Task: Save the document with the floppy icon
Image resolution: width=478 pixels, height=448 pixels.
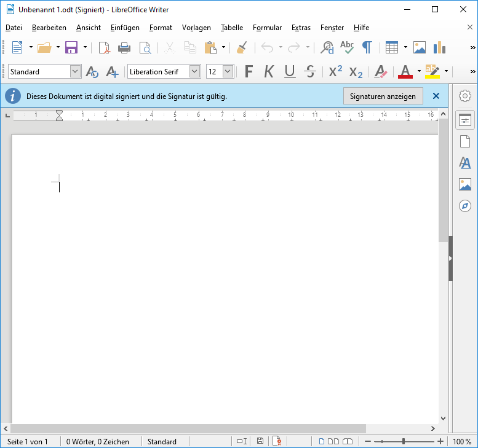Action: point(71,47)
